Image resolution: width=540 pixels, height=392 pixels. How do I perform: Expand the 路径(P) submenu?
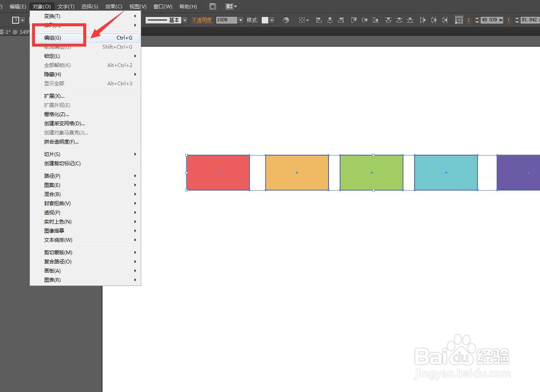[85, 176]
